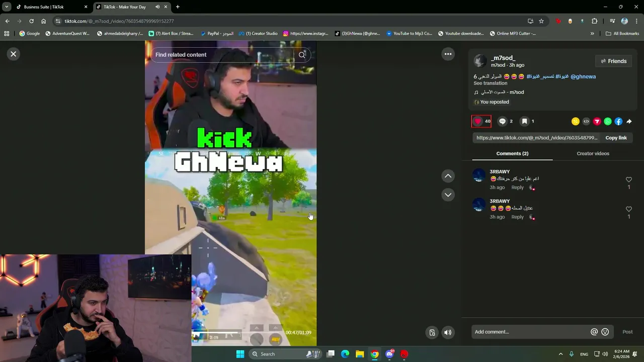Open the Online MP3 Cutter bookmark
The image size is (644, 362).
(x=513, y=34)
